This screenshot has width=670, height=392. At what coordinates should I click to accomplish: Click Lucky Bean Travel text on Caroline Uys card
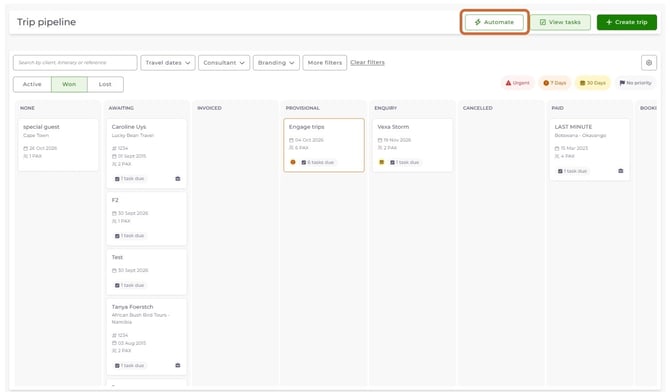(x=133, y=136)
